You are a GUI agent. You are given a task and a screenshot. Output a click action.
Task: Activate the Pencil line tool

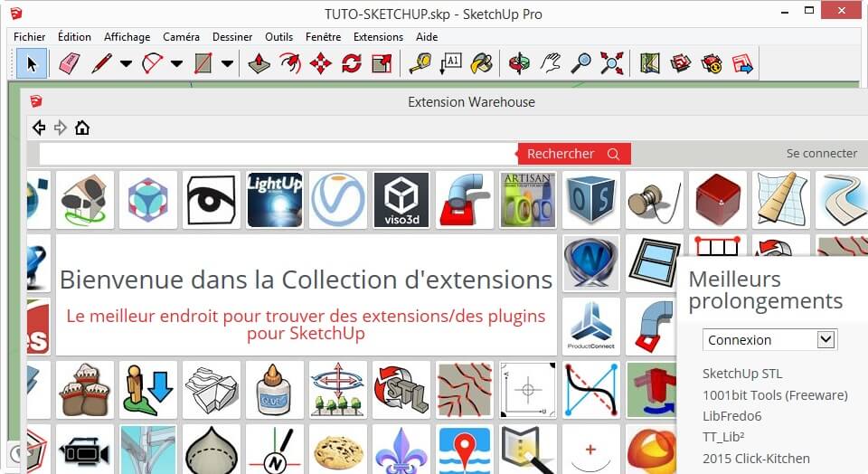point(101,63)
